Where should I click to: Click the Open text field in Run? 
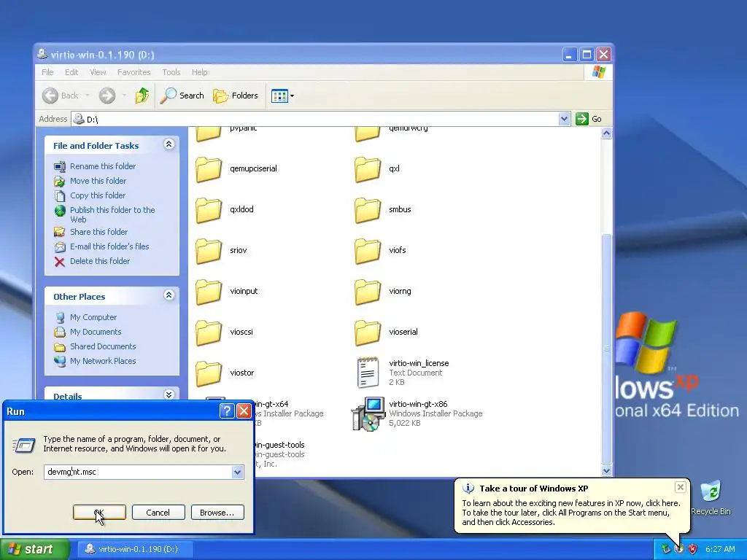(138, 472)
